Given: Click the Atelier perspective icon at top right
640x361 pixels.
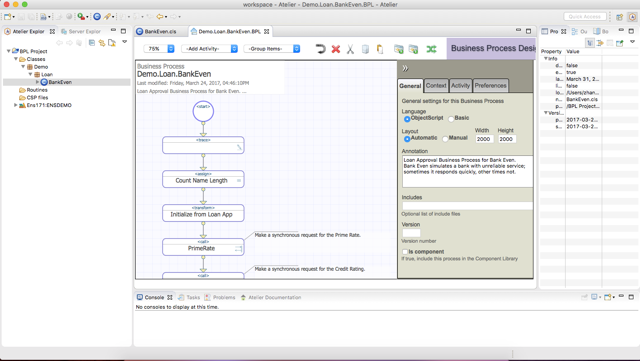Looking at the screenshot, I should (x=632, y=17).
